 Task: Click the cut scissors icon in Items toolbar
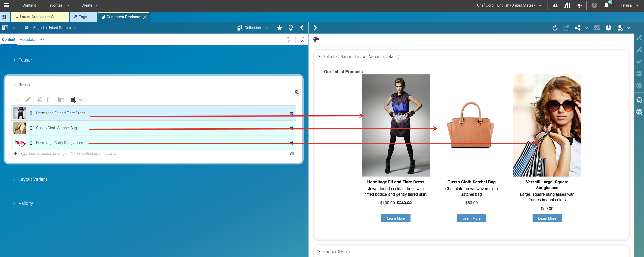point(39,100)
